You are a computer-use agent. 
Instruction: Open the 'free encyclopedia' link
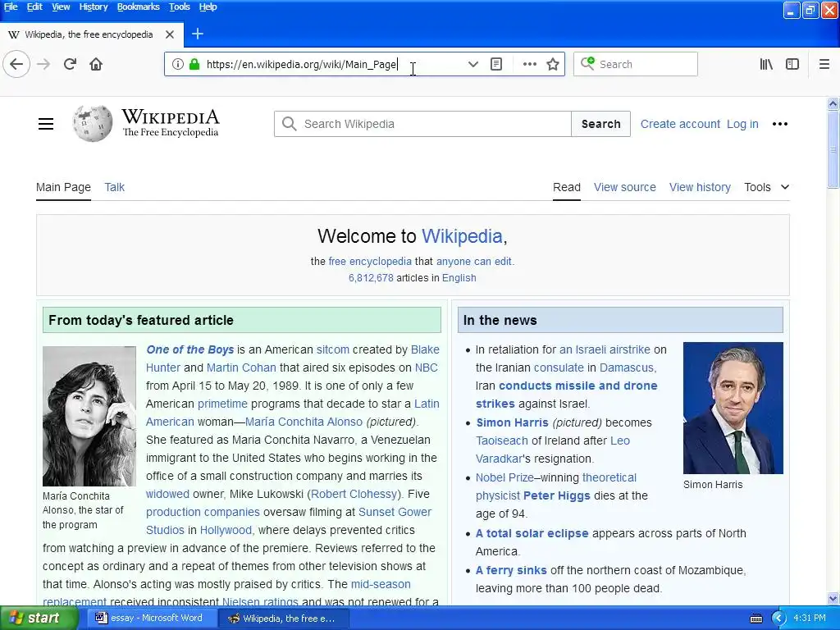(370, 262)
